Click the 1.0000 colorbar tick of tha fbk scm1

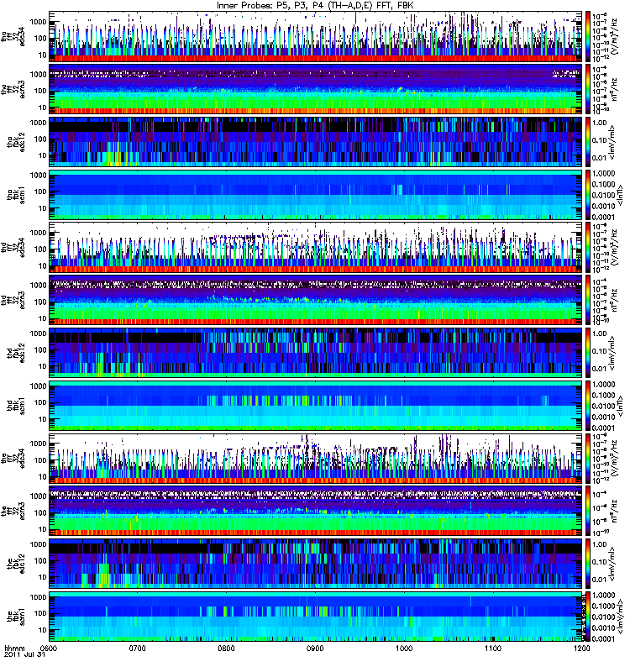coord(603,173)
